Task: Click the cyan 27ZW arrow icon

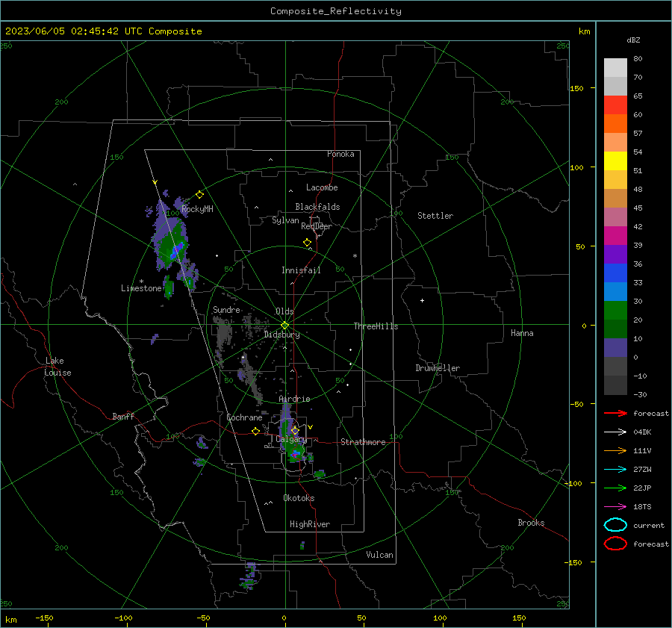Action: point(615,470)
